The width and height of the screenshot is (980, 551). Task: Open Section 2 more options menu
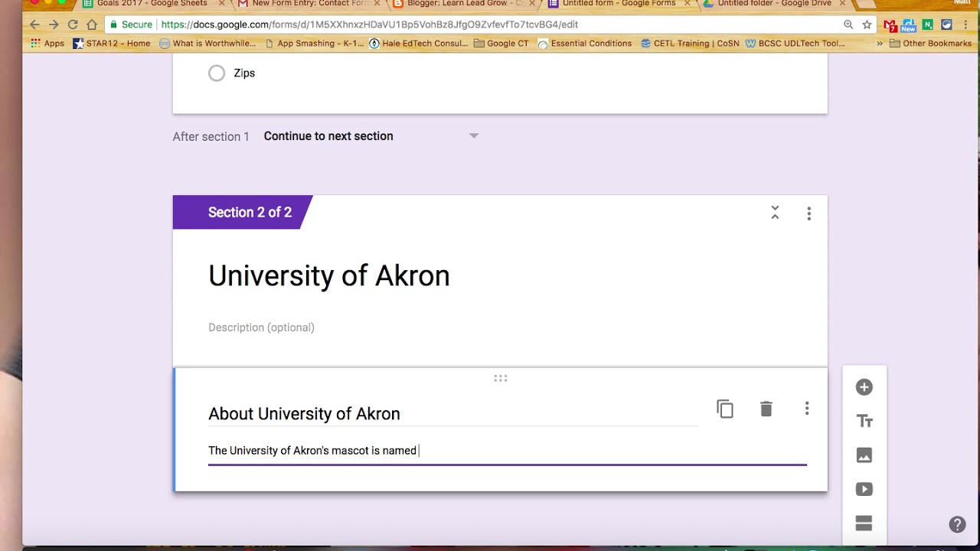click(808, 214)
